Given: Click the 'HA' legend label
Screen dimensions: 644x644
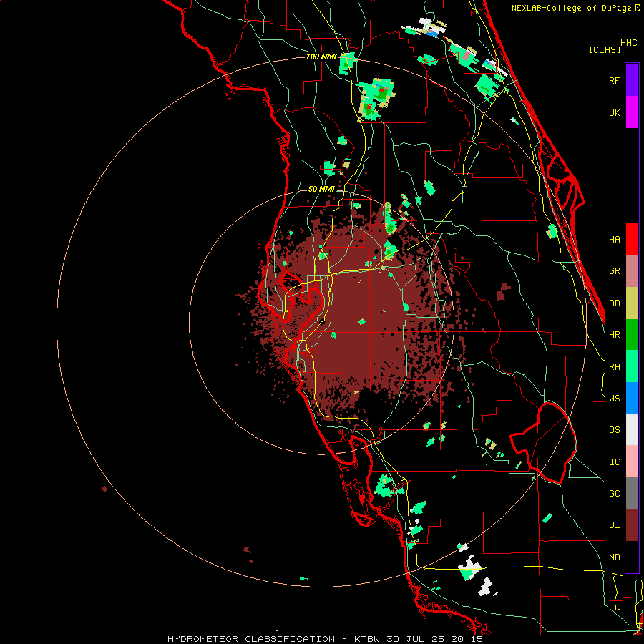Looking at the screenshot, I should click(614, 240).
